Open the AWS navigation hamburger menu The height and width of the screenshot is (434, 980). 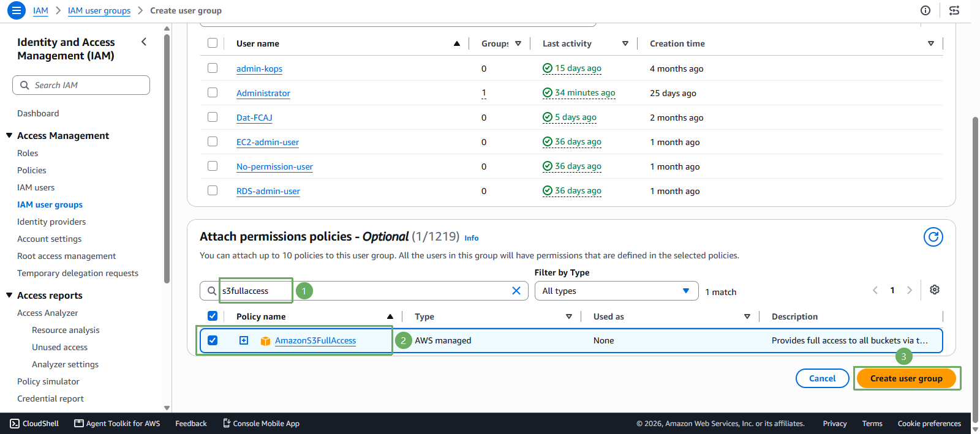(x=17, y=10)
